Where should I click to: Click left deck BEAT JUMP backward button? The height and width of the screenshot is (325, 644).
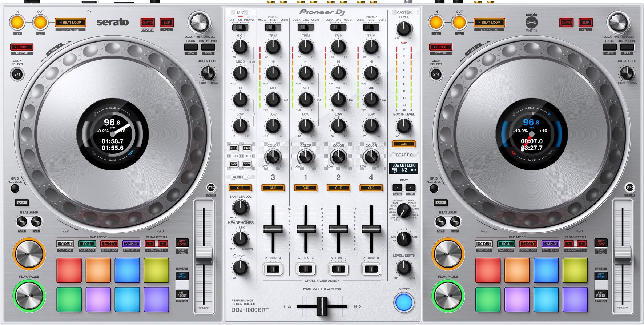[22, 221]
